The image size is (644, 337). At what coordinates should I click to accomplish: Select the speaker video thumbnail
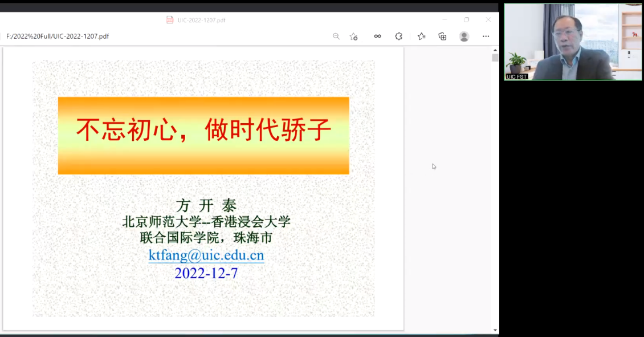tap(573, 42)
